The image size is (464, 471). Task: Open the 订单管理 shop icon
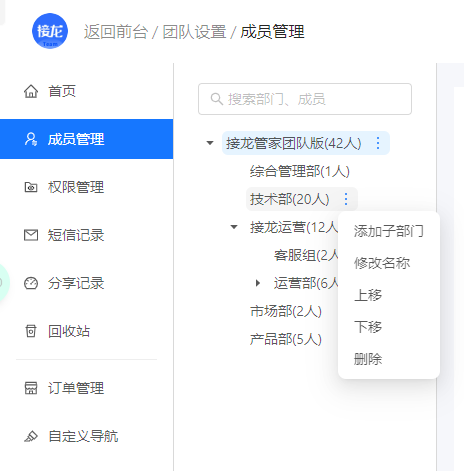(31, 388)
